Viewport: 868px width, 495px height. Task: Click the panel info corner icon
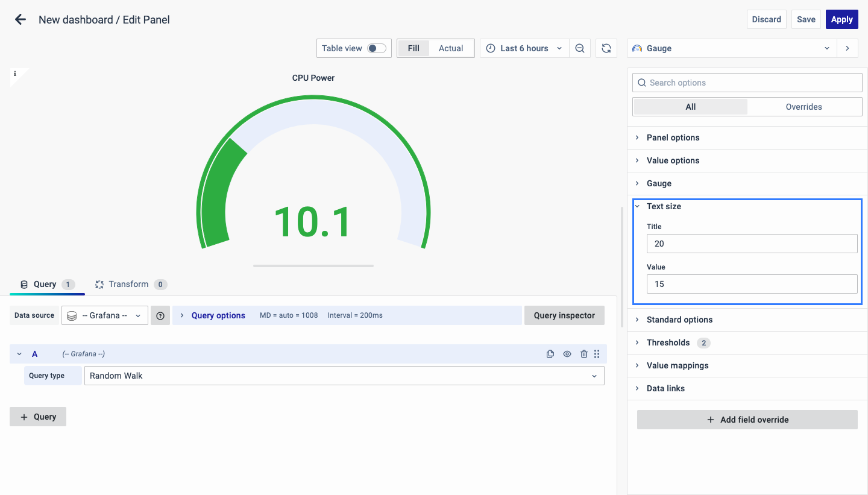15,74
